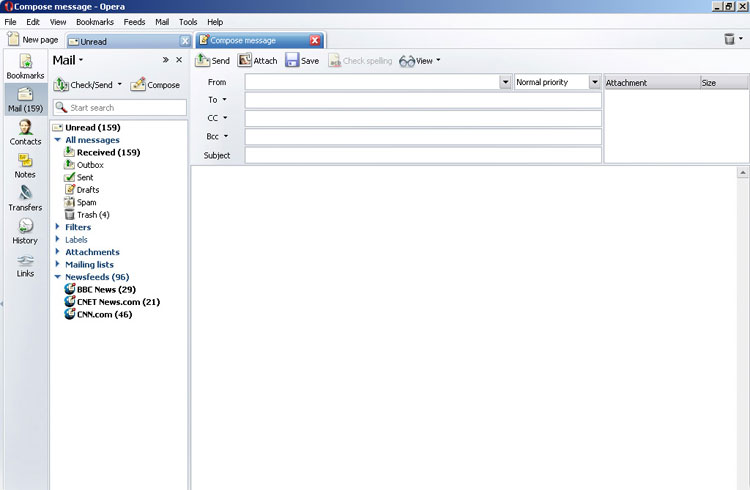Close the Unread tab
The image size is (750, 490).
pos(185,41)
